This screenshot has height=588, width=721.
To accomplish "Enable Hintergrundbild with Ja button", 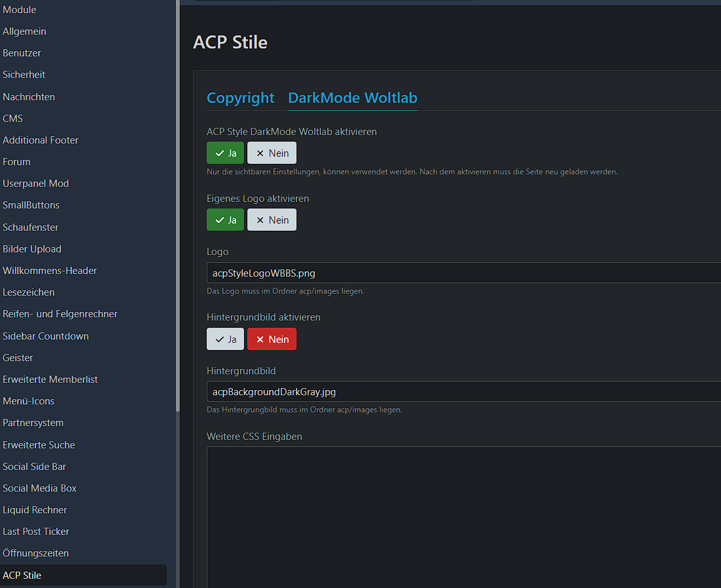I will coord(225,339).
